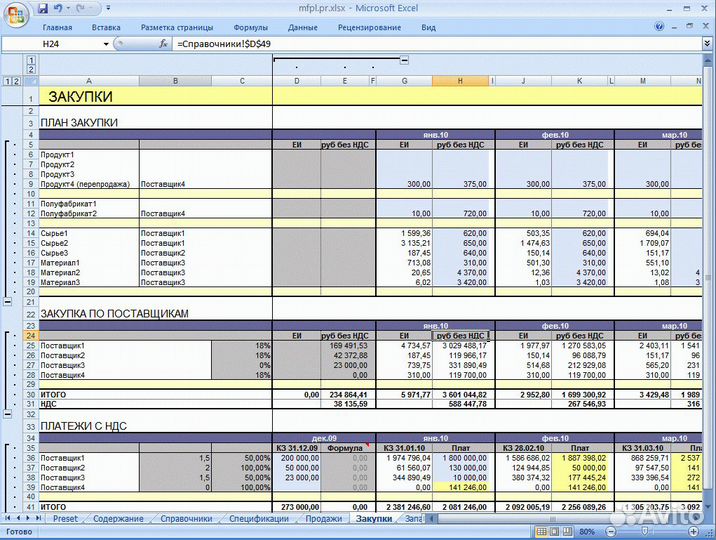Open the Name Box dropdown showing H24
The image size is (716, 540).
(x=106, y=45)
